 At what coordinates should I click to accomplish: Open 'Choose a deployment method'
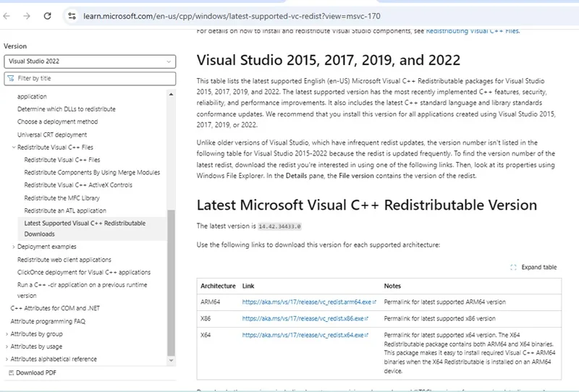(57, 122)
